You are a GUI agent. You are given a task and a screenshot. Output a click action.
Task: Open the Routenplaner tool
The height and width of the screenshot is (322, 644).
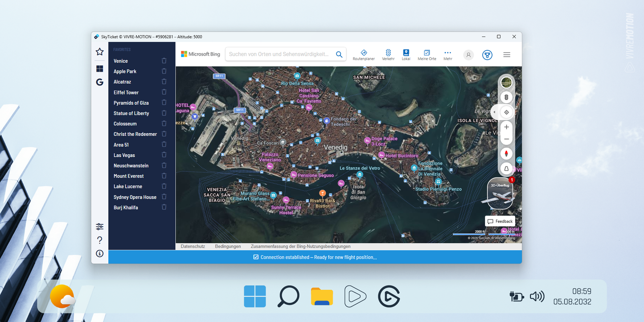pyautogui.click(x=364, y=54)
